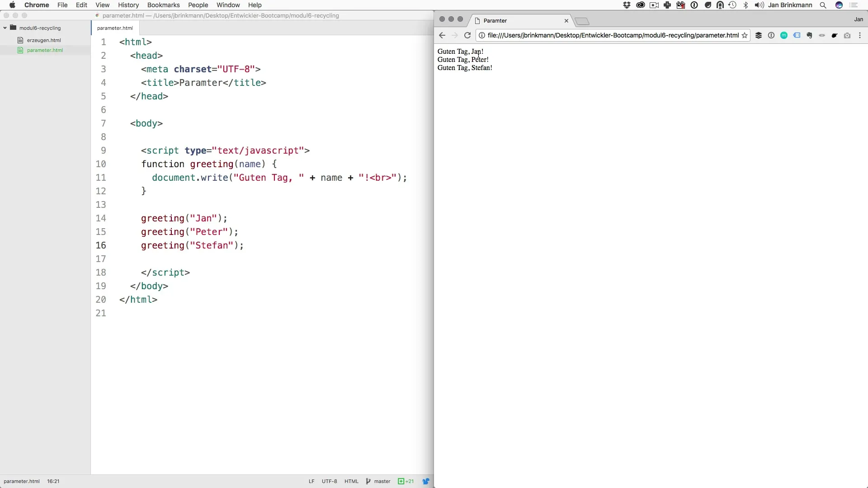Screen dimensions: 868x488
Task: Click the line number 11 in gutter
Action: pyautogui.click(x=101, y=178)
